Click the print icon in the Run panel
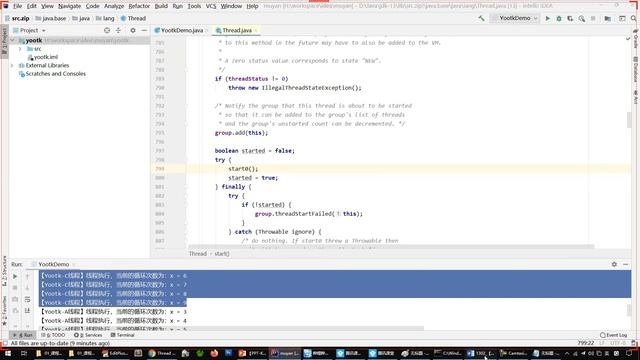This screenshot has height=360, width=640. pos(15,311)
